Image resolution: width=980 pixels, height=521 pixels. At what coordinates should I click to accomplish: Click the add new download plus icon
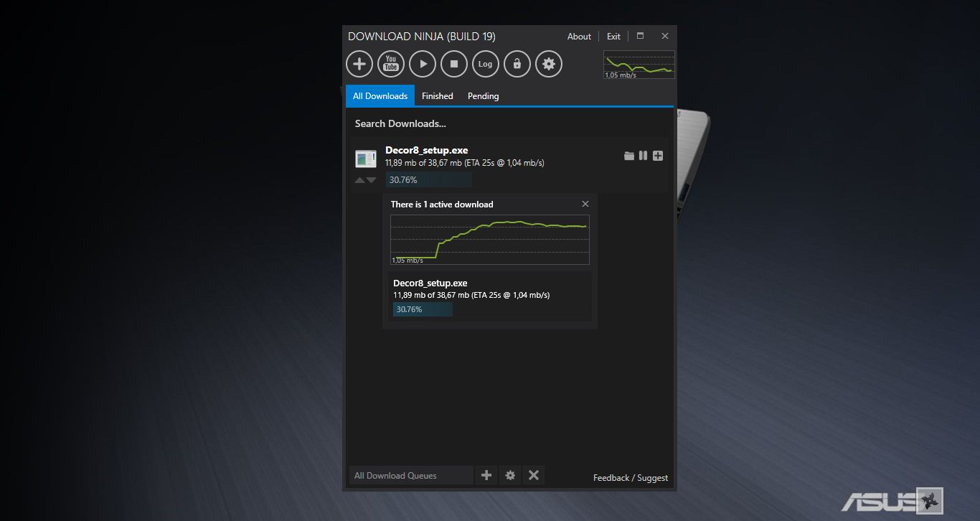359,64
